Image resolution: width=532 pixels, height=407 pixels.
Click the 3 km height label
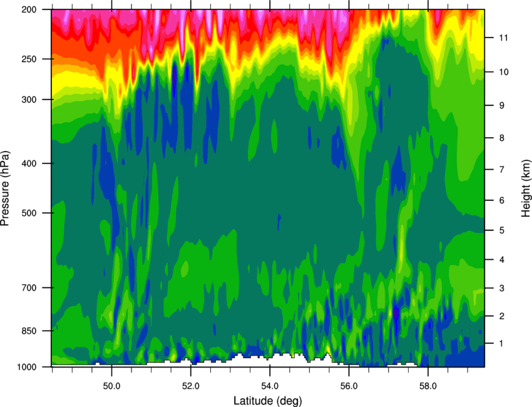click(x=502, y=288)
